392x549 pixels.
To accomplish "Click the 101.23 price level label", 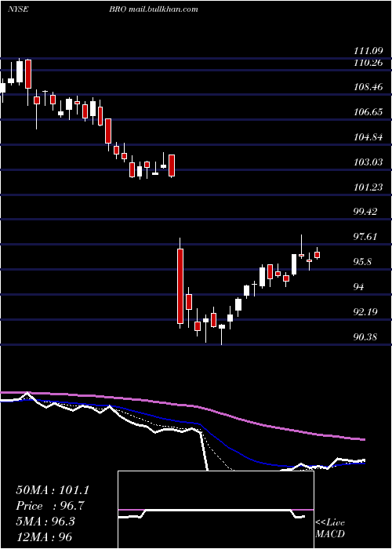I will 368,187.
